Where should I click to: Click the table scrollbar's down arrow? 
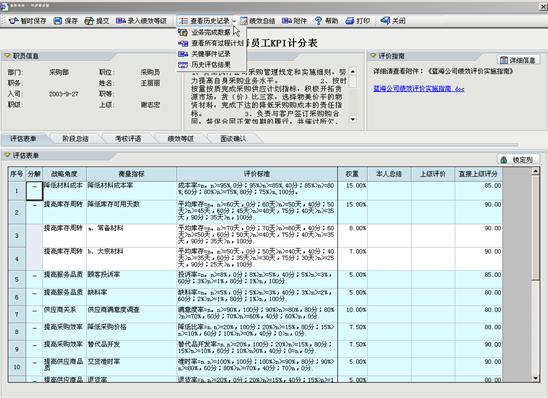tap(535, 378)
